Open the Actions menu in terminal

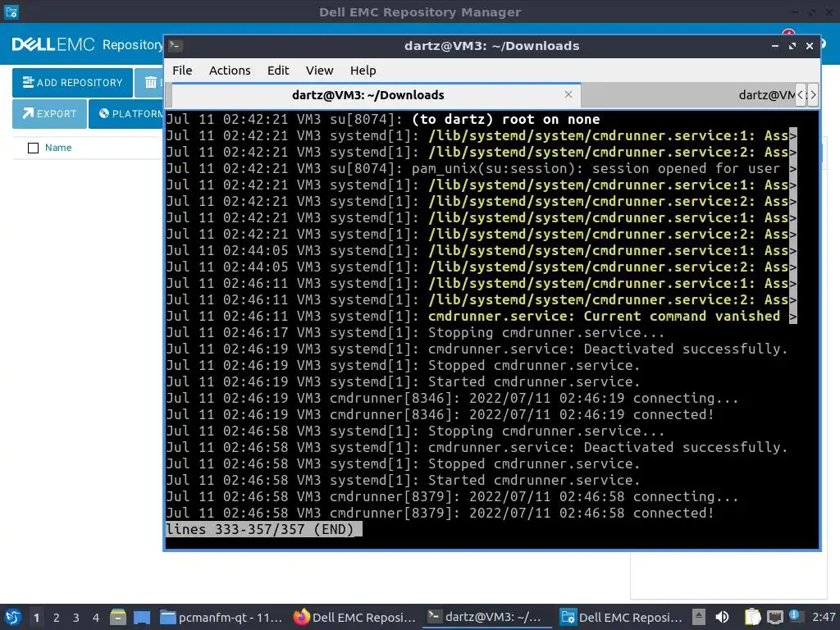tap(230, 71)
